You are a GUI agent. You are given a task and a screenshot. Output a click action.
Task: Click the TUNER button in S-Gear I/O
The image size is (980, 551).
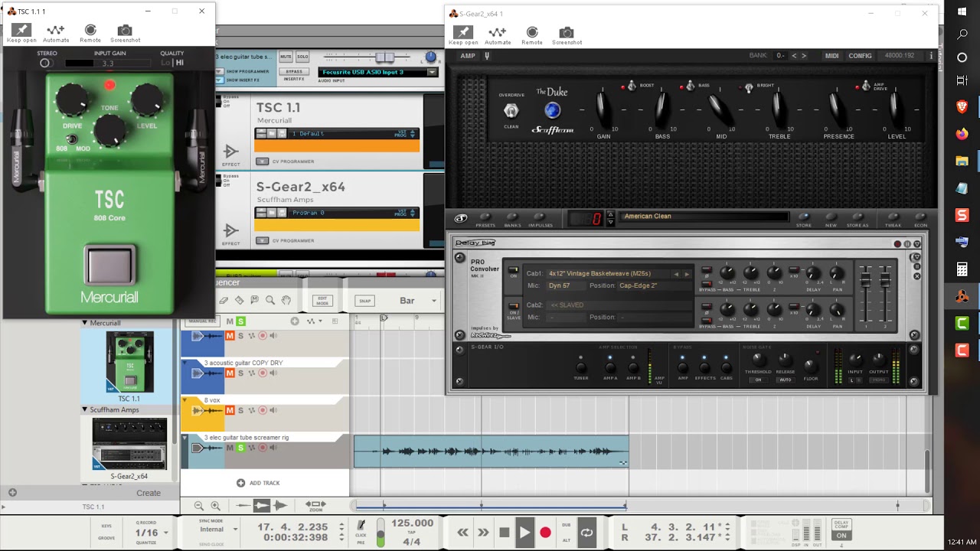click(x=581, y=368)
